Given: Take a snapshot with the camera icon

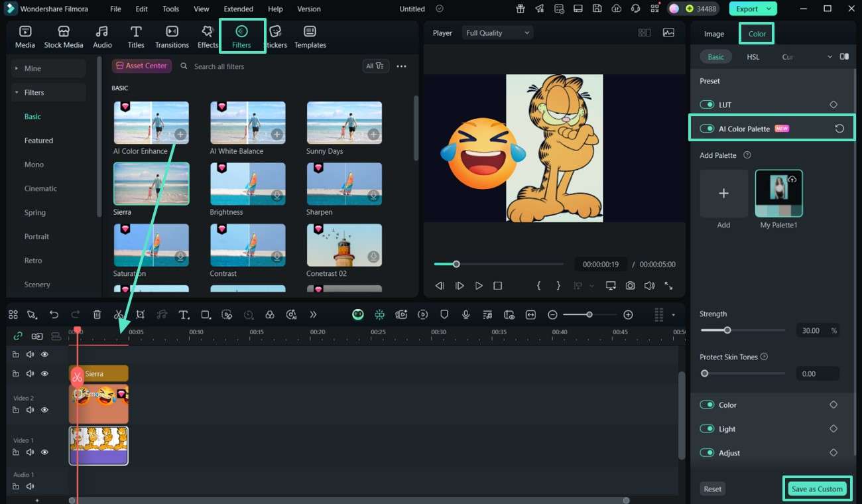Looking at the screenshot, I should click(630, 285).
